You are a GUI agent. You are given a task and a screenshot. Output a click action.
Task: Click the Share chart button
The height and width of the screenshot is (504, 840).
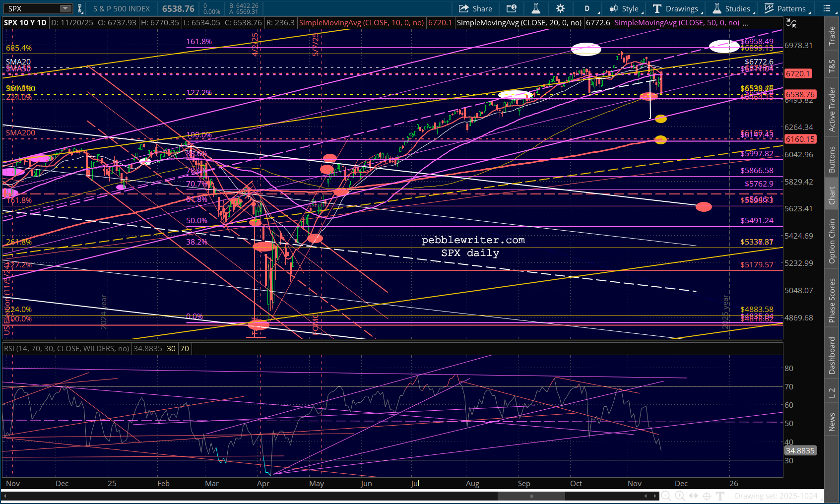click(x=475, y=8)
